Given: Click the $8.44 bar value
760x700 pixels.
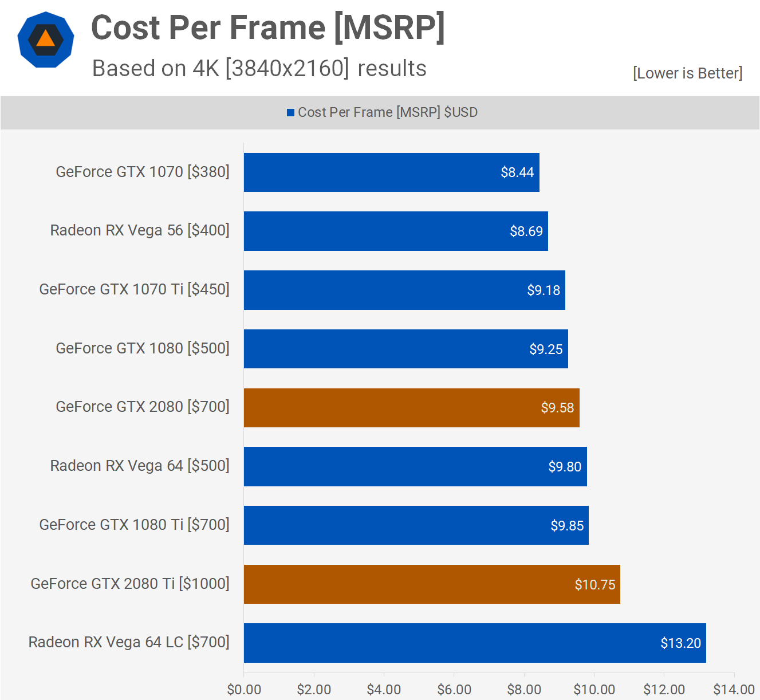Looking at the screenshot, I should (x=517, y=172).
